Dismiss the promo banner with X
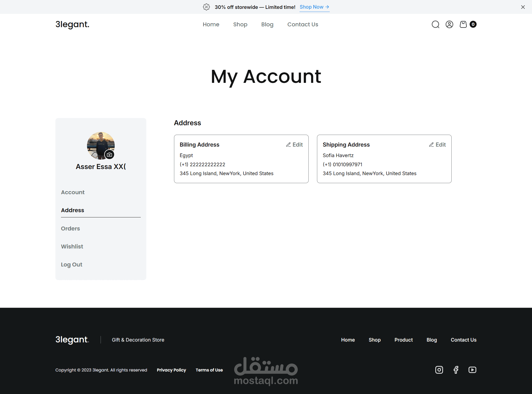532x394 pixels. 523,7
